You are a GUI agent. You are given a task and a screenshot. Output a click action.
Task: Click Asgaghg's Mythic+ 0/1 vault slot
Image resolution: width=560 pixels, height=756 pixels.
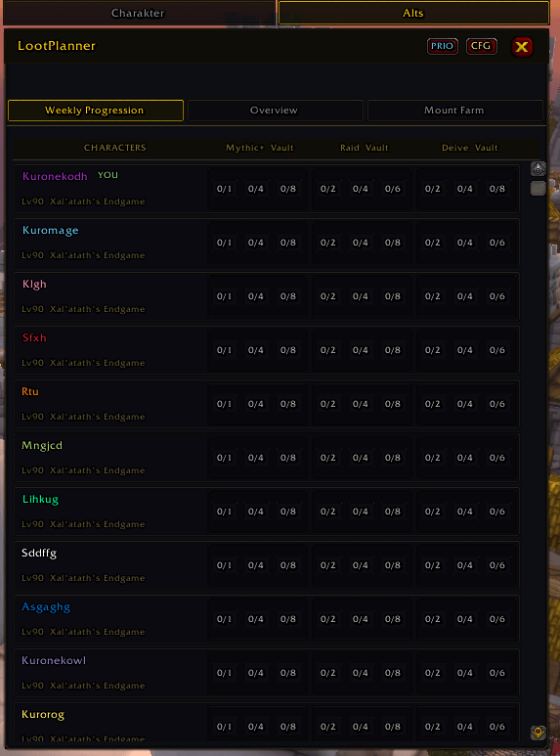click(224, 619)
